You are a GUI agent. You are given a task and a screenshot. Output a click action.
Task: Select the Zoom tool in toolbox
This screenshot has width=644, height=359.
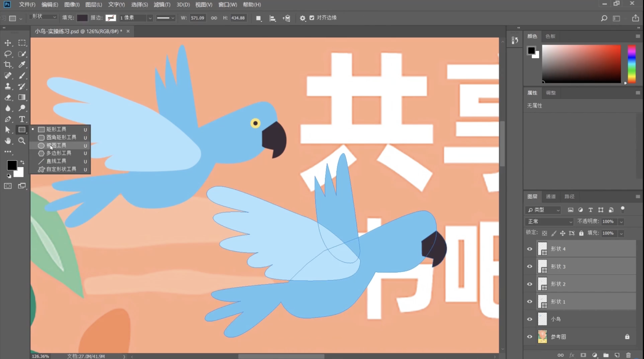pos(22,141)
